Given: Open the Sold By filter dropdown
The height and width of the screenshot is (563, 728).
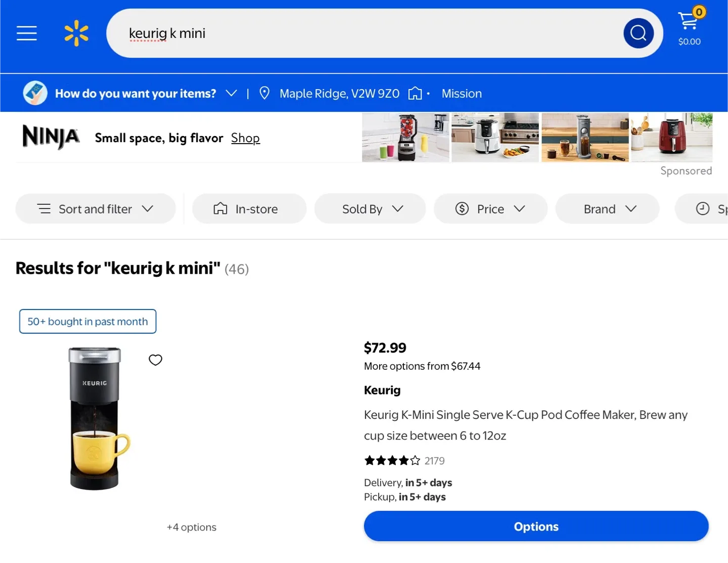Looking at the screenshot, I should pos(370,209).
